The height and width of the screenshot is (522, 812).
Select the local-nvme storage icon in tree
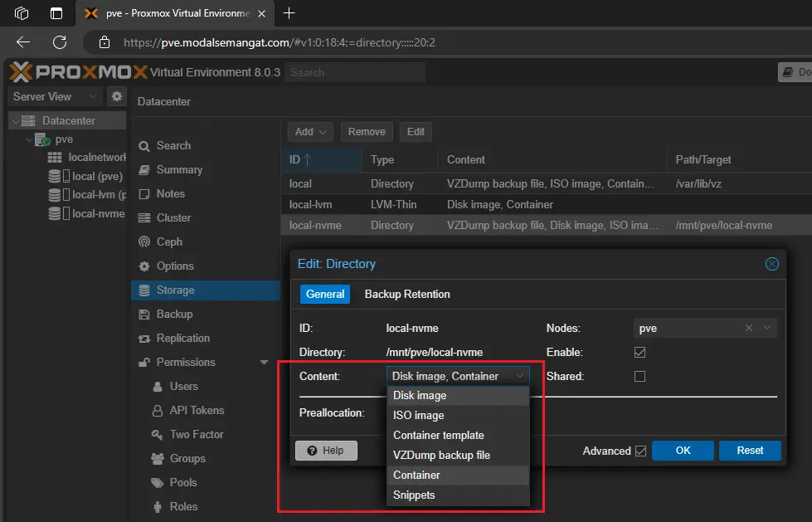pos(55,213)
